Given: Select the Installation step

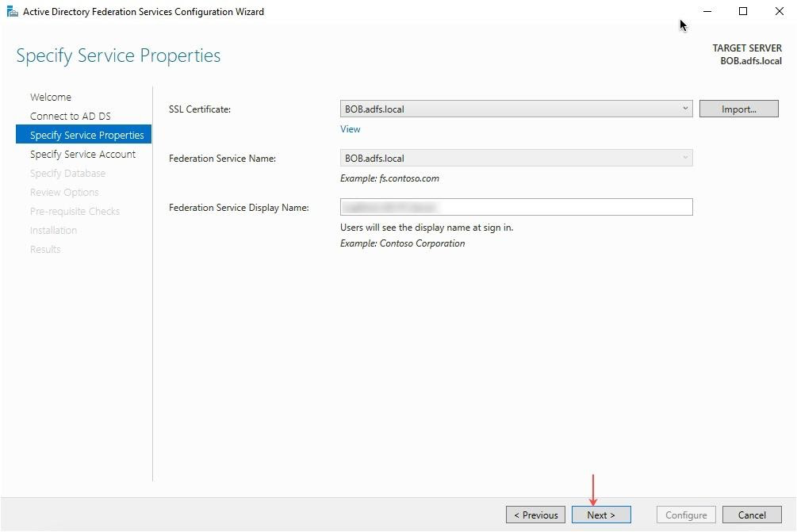Looking at the screenshot, I should 53,230.
